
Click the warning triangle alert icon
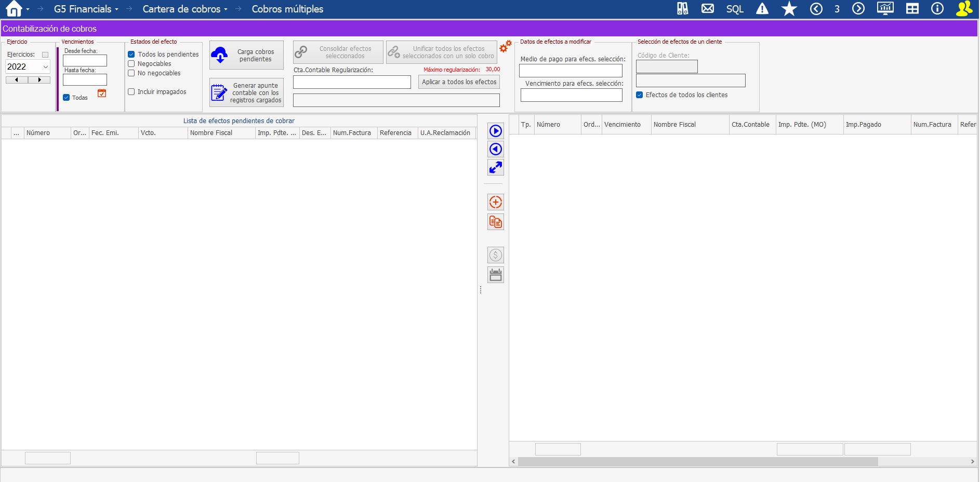(x=762, y=9)
